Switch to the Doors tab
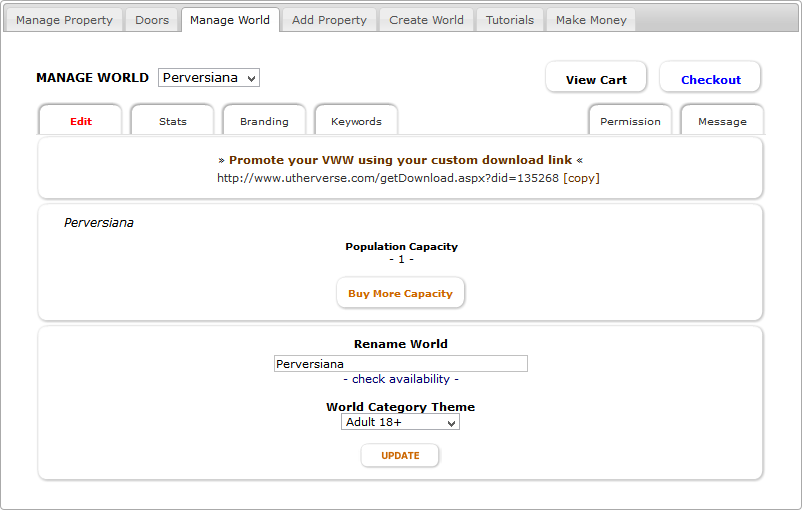This screenshot has width=802, height=510. coord(152,20)
